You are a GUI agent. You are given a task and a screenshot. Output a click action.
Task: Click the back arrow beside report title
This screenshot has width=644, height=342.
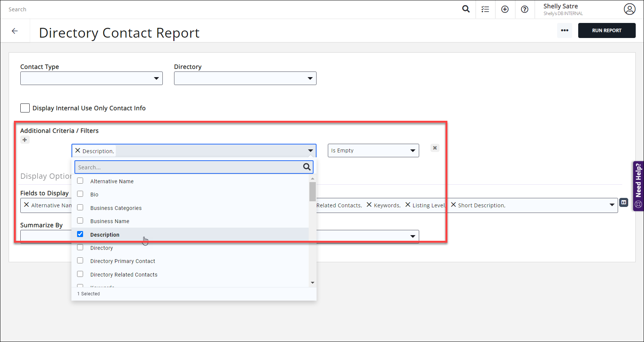[15, 31]
